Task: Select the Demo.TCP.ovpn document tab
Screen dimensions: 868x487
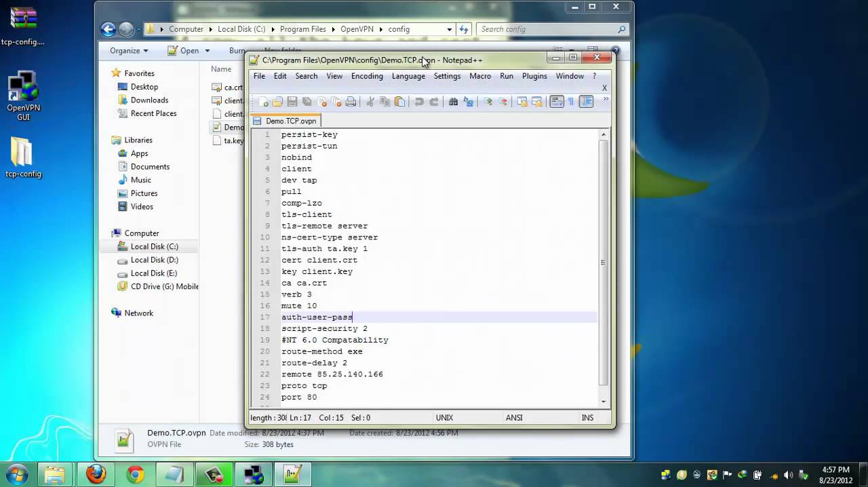Action: pos(285,121)
